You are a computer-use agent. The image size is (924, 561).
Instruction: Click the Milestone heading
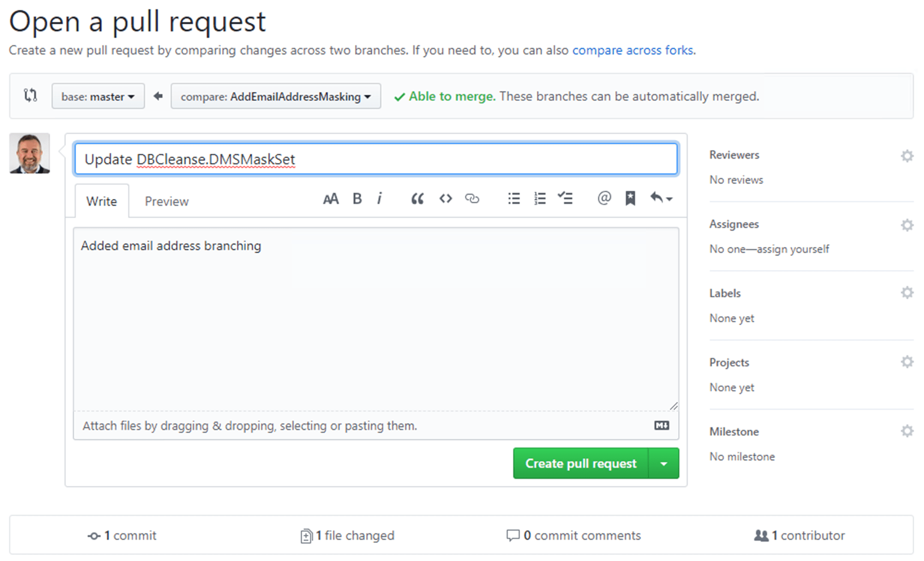tap(734, 432)
